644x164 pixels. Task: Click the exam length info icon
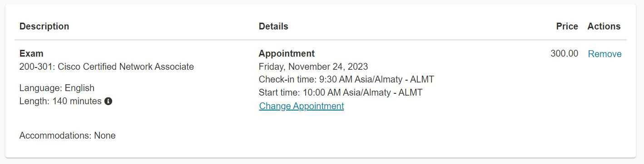108,101
